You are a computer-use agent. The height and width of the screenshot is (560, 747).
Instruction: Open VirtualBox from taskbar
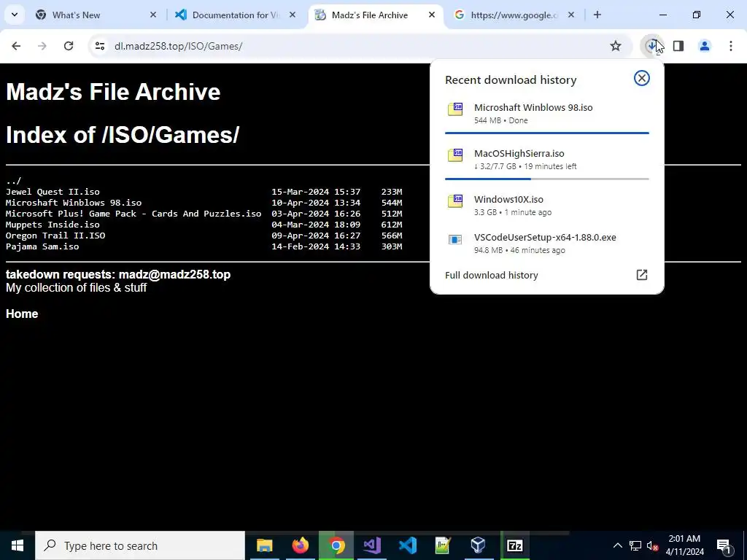click(x=479, y=545)
